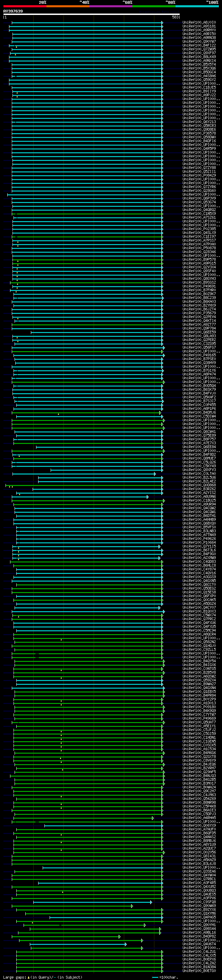
Task: Select the UniRef100_B6T3L6 entry
Action: click(199, 550)
